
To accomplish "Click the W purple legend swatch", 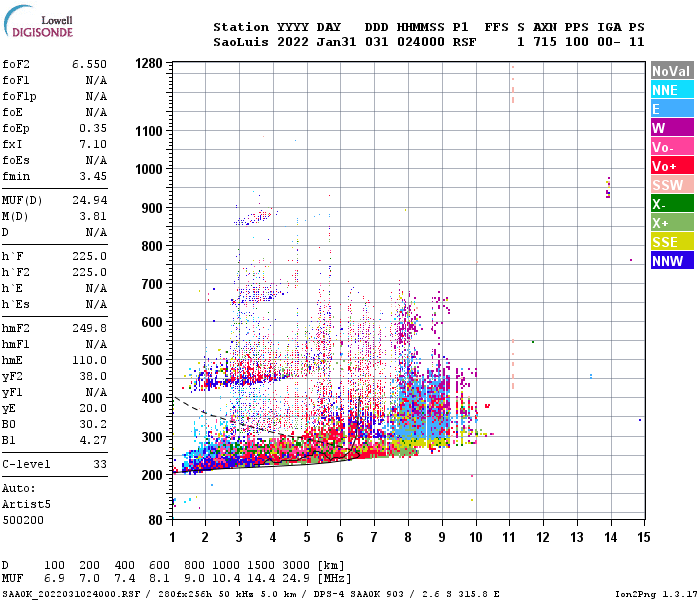I will (672, 128).
